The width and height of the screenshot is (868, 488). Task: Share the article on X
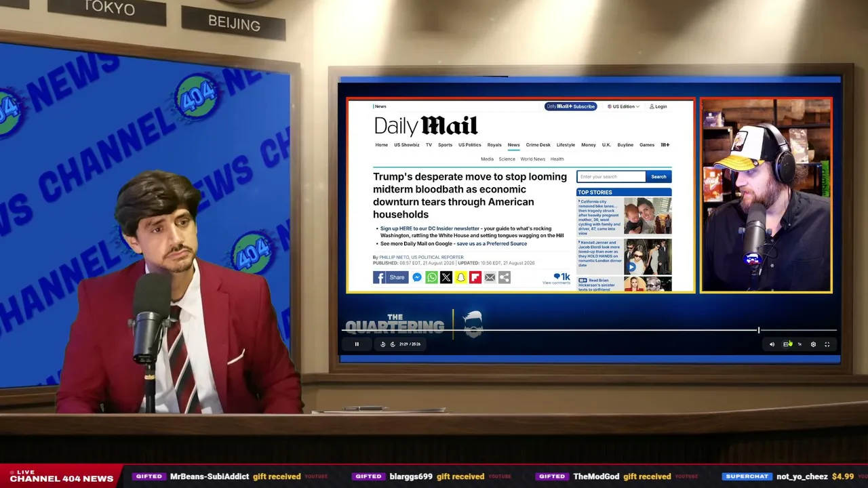[x=446, y=277]
